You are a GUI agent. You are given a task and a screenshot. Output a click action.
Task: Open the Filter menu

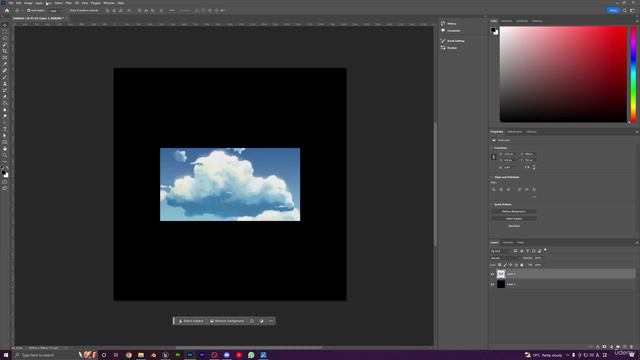[69, 3]
